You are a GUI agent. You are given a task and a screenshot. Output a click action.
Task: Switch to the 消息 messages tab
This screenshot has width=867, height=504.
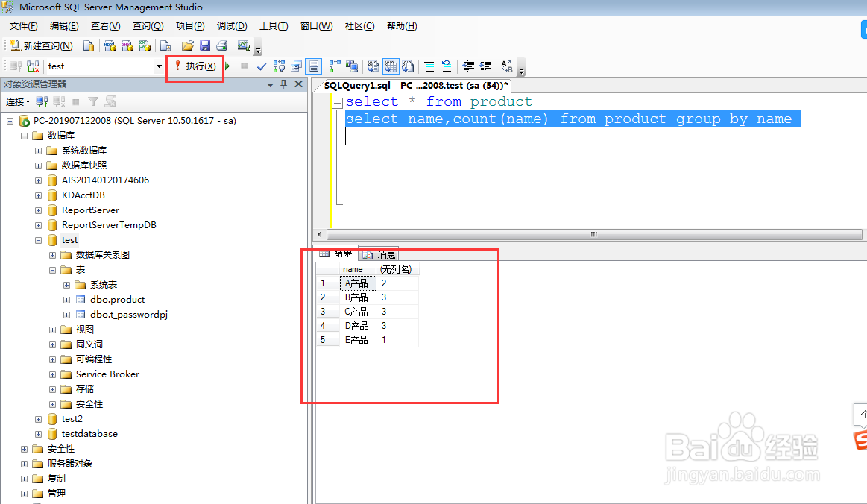click(379, 254)
